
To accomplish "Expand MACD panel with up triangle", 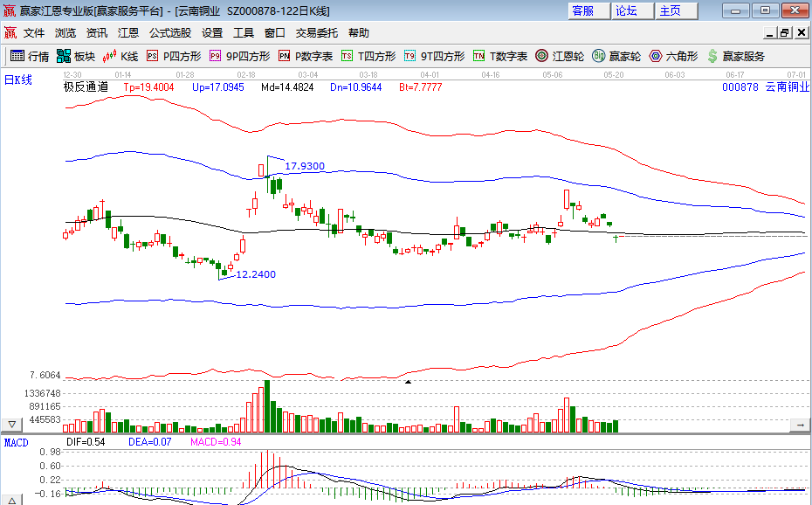I will click(12, 501).
